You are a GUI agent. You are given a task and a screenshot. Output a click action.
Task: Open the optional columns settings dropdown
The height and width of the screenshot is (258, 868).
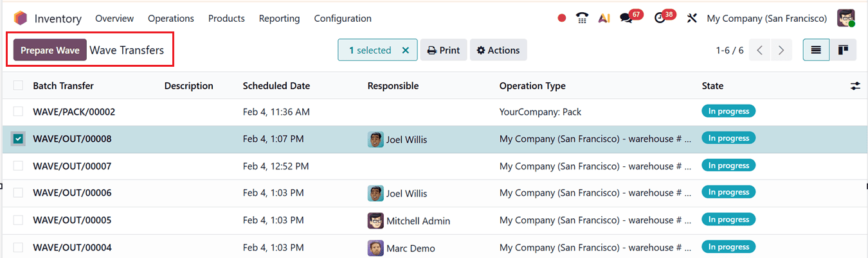click(855, 85)
